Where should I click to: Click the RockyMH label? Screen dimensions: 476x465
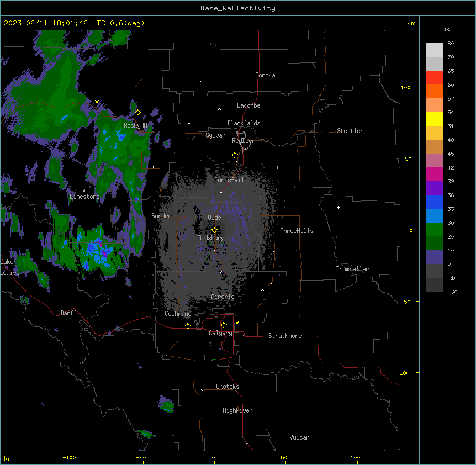[135, 125]
